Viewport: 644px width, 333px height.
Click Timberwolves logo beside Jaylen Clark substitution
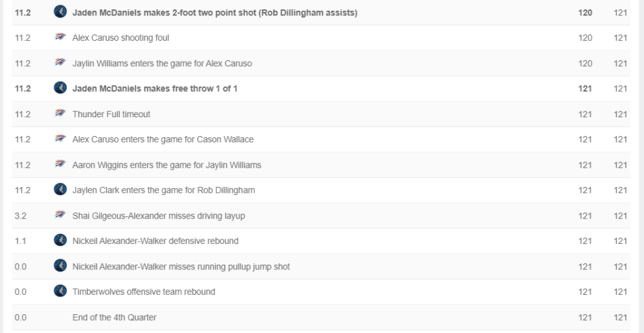60,190
